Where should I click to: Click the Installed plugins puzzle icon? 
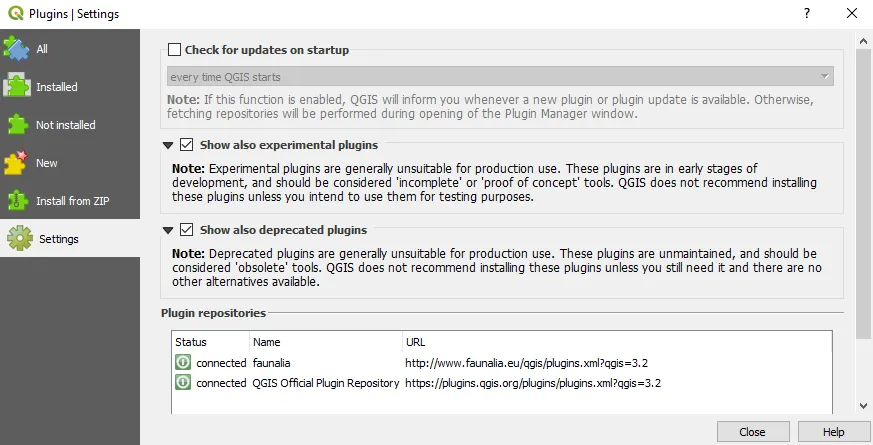coord(17,86)
